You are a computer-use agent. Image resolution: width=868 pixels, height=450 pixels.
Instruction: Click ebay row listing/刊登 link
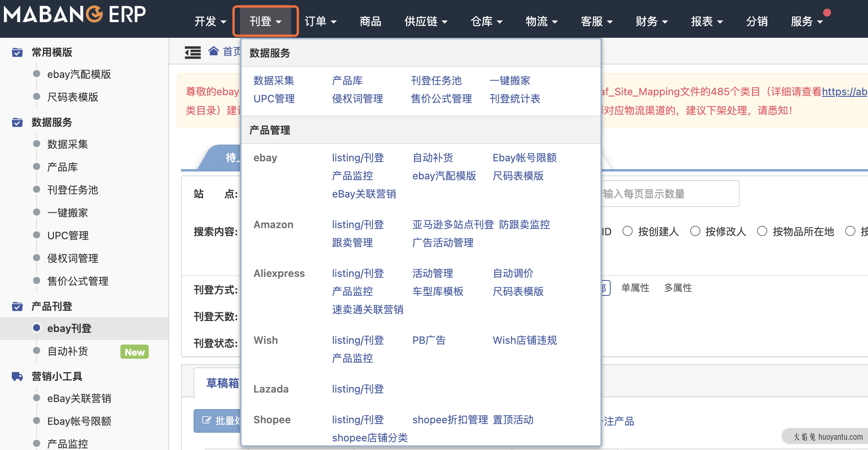click(x=358, y=158)
